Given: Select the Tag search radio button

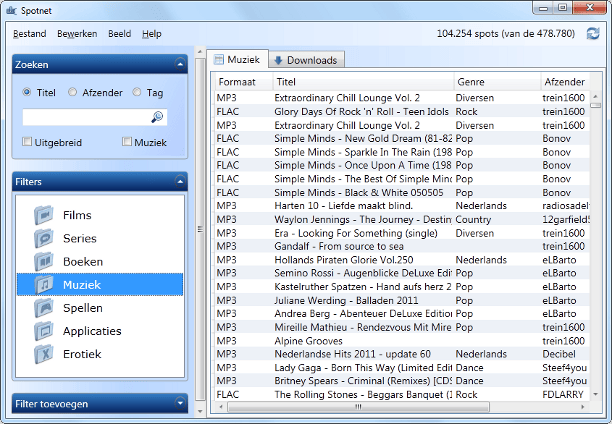Looking at the screenshot, I should 137,92.
